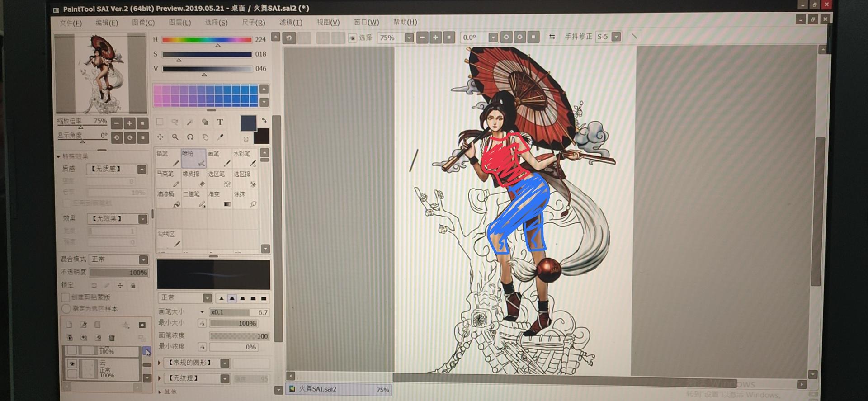The height and width of the screenshot is (401, 868).
Task: Open the 编辑(E) menu
Action: click(x=107, y=23)
